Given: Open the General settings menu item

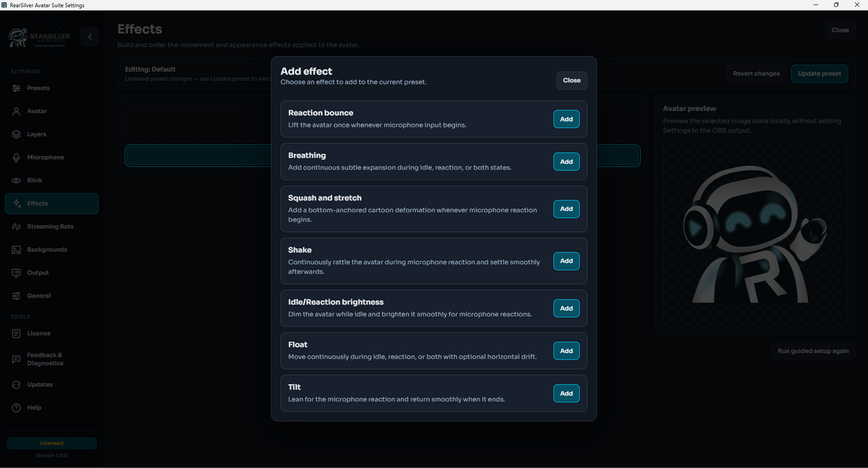Looking at the screenshot, I should coord(51,296).
